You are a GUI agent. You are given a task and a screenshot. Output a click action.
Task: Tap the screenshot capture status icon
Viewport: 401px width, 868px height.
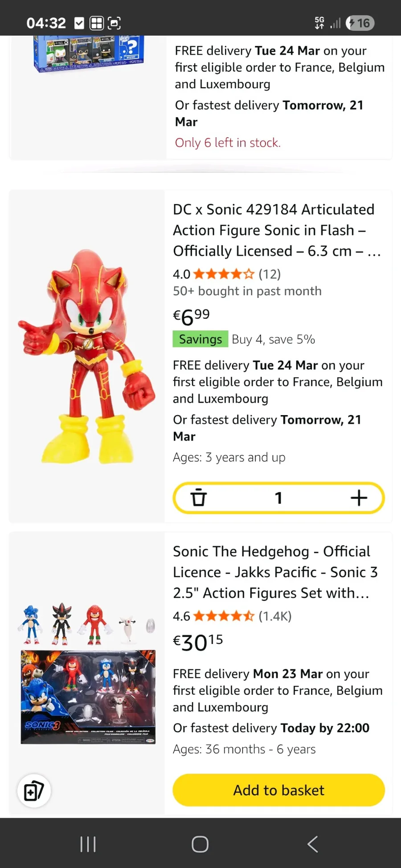pyautogui.click(x=115, y=23)
